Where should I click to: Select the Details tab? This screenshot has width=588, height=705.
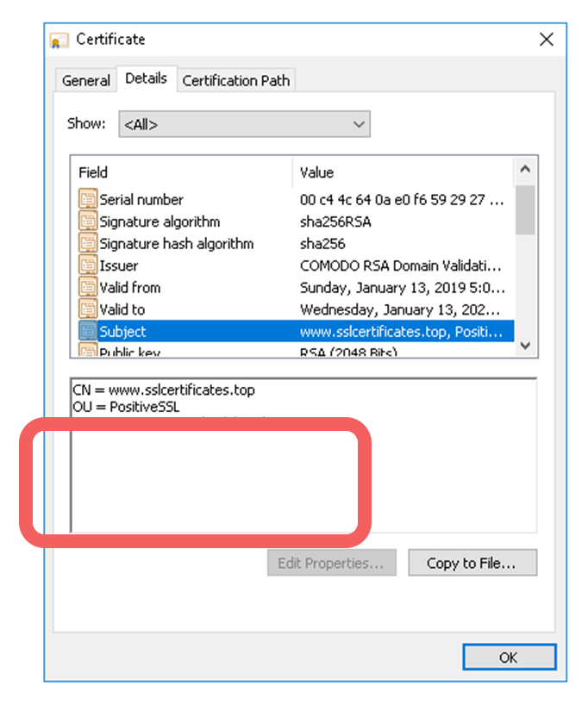(x=146, y=78)
